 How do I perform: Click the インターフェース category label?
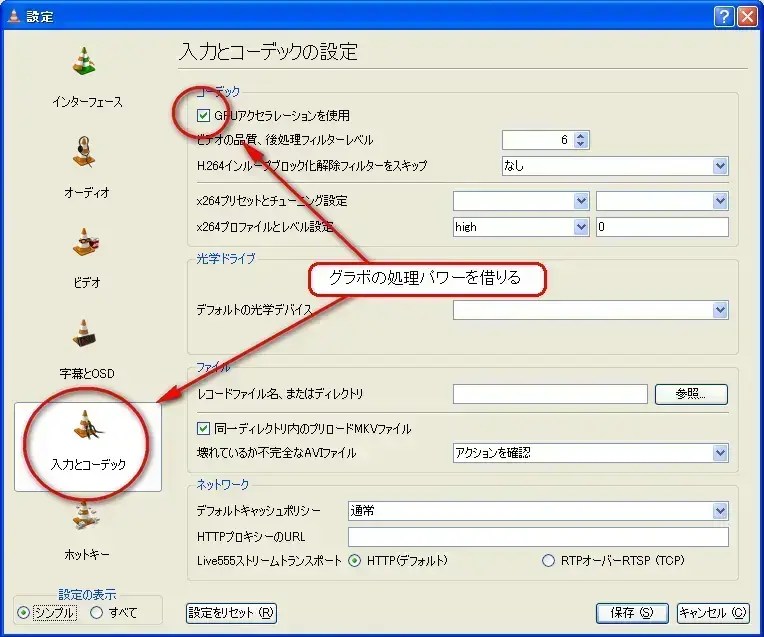pos(87,102)
